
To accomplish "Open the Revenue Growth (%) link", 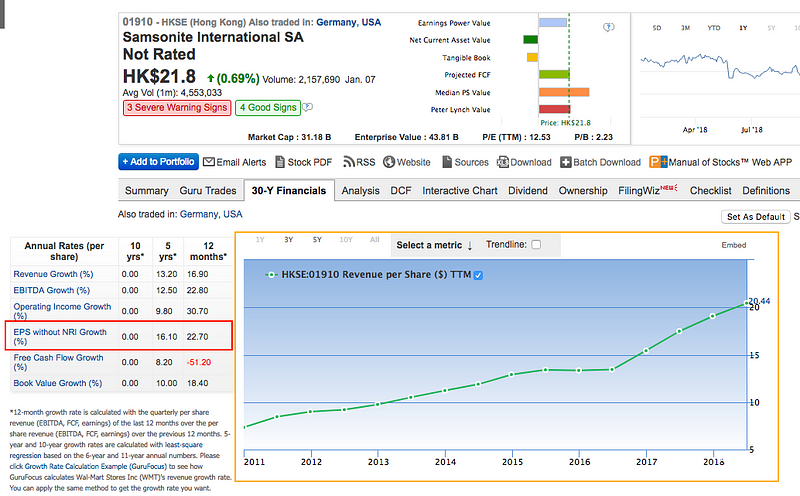I will point(53,274).
